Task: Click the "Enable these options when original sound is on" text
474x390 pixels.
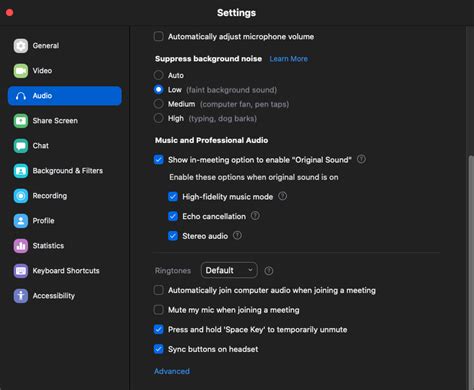Action: click(x=254, y=177)
